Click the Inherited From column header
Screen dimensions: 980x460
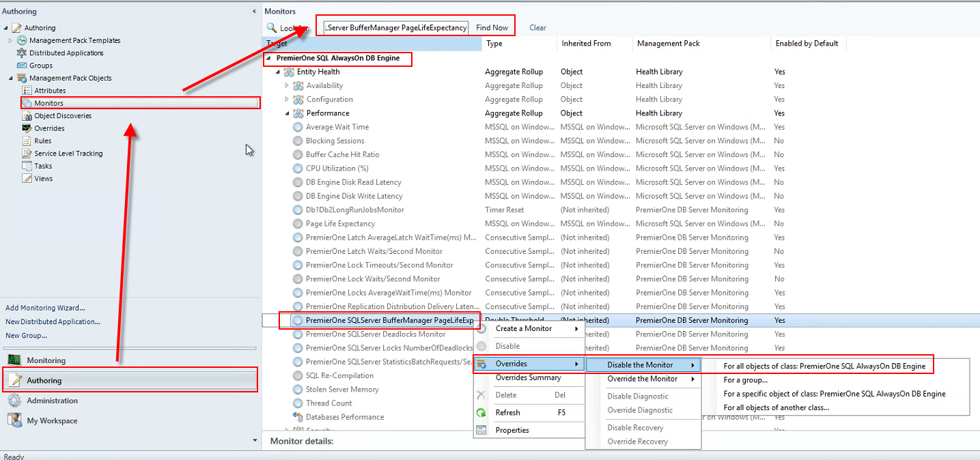(x=595, y=43)
